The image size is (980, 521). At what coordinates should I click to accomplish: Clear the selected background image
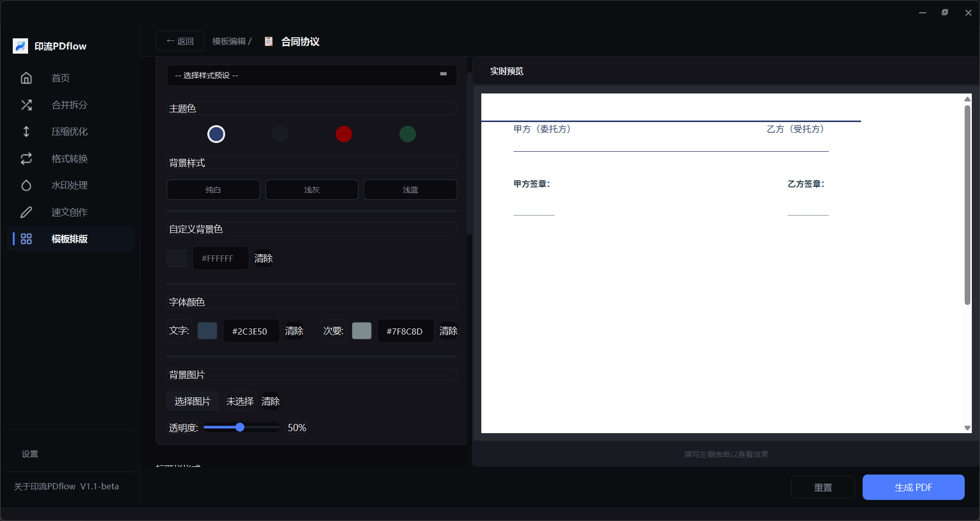click(x=271, y=401)
